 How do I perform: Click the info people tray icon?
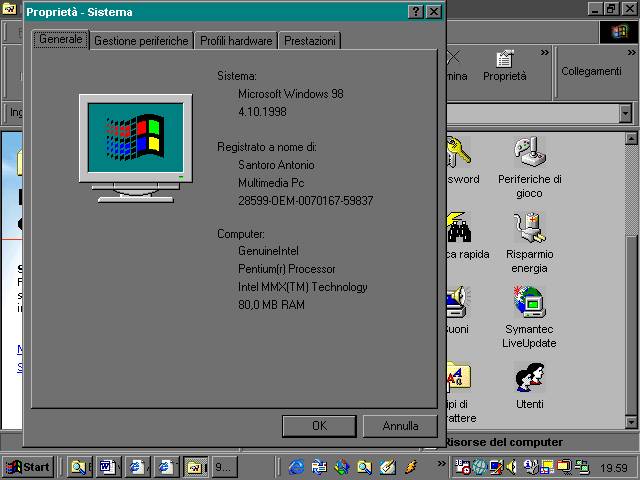[529, 467]
